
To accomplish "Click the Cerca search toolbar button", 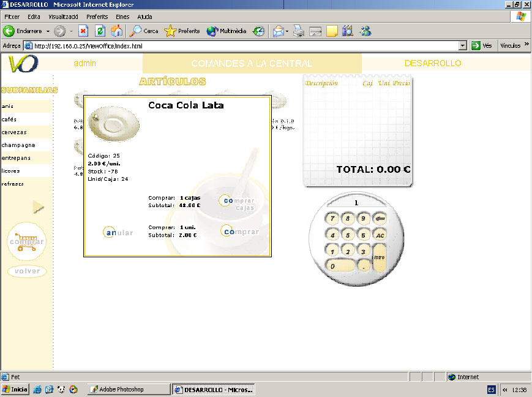I will tap(144, 31).
